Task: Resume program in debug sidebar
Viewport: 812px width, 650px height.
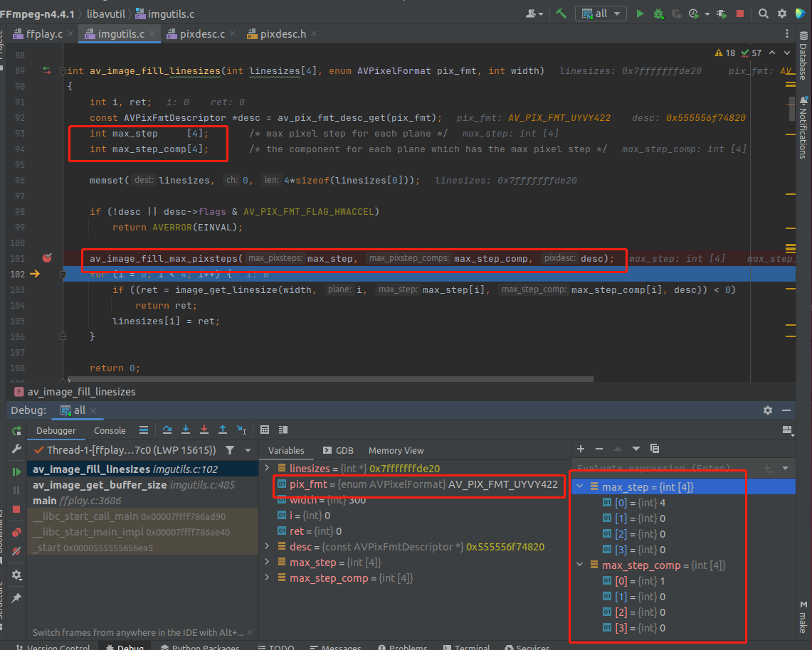Action: 16,471
